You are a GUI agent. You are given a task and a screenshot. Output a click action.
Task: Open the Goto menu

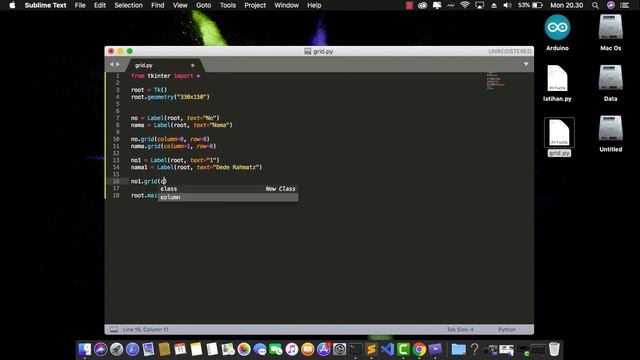click(203, 5)
